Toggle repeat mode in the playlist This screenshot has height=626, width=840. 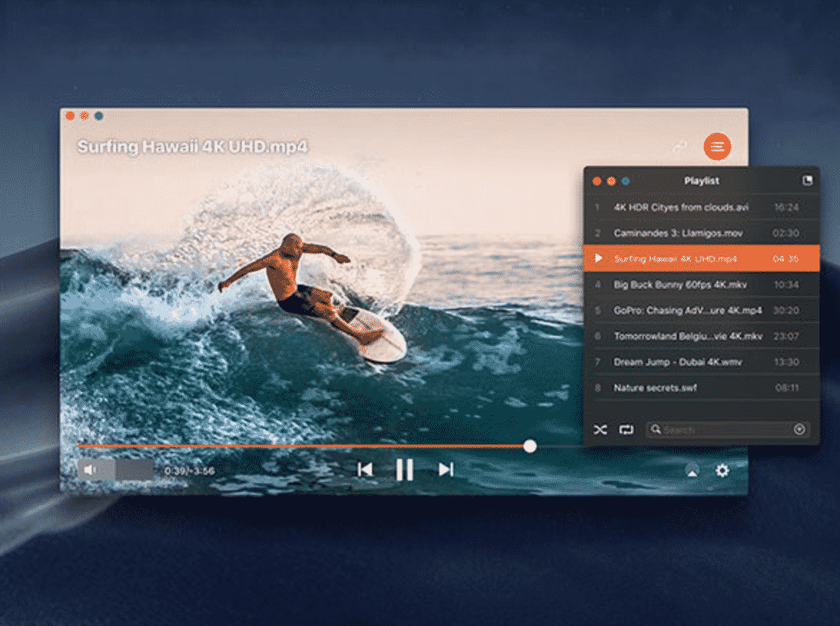(627, 429)
